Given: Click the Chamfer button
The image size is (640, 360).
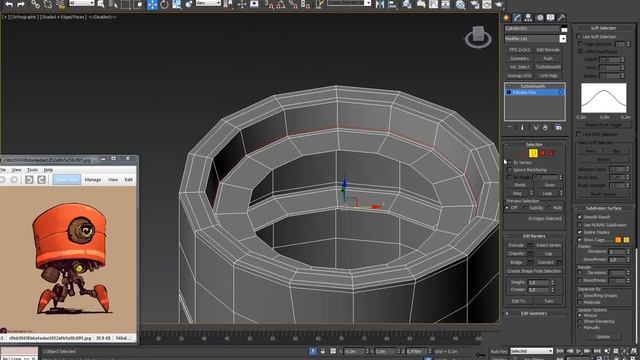Looking at the screenshot, I should 516,254.
